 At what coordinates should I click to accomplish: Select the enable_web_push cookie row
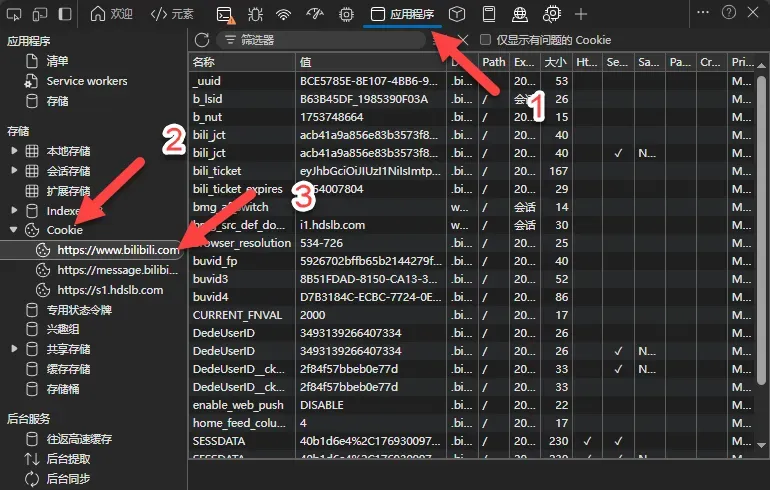pyautogui.click(x=471, y=405)
